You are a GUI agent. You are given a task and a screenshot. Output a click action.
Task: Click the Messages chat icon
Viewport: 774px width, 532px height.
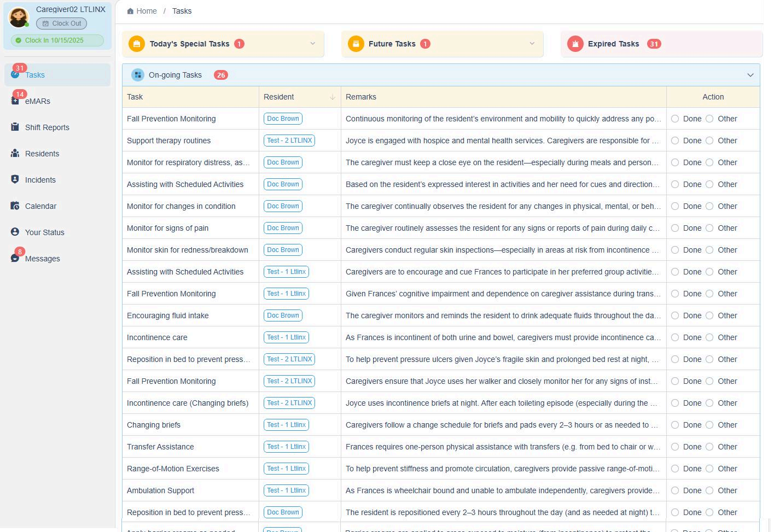15,258
